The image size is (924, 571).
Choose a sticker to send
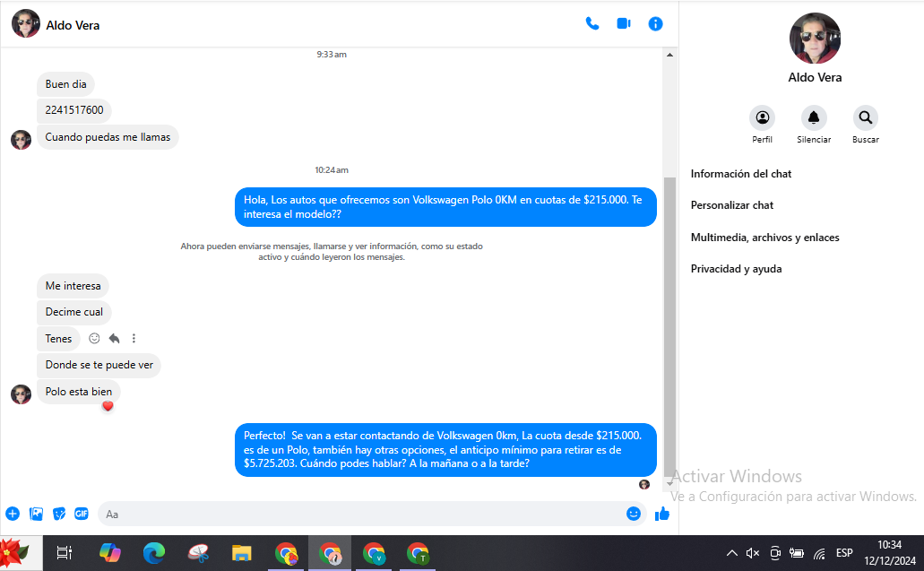(59, 514)
